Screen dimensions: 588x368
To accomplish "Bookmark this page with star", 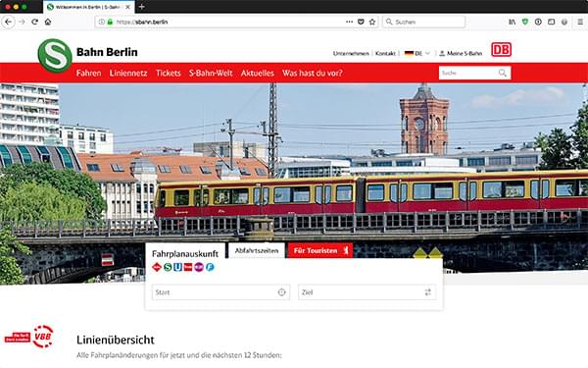I will (372, 22).
